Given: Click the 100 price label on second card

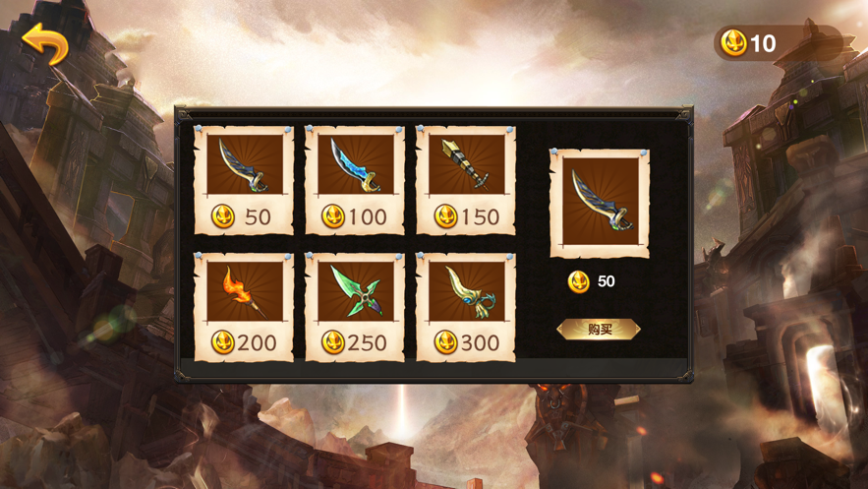Looking at the screenshot, I should pos(368,217).
